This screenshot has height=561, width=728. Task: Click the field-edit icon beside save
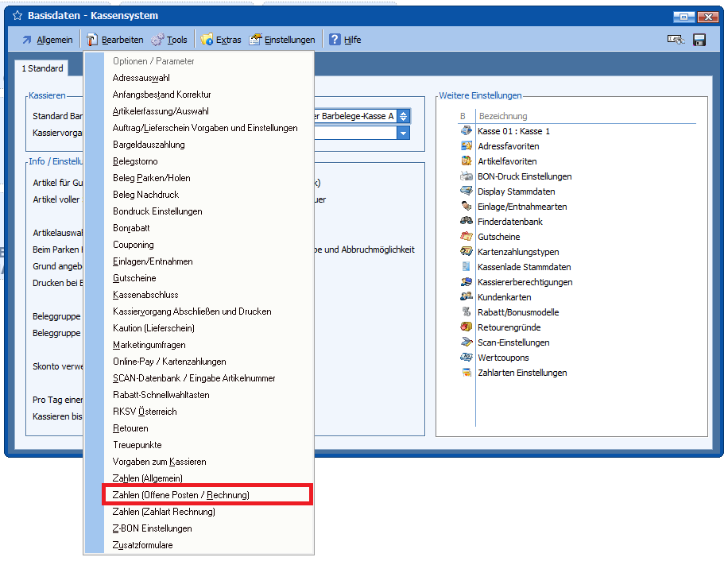676,40
